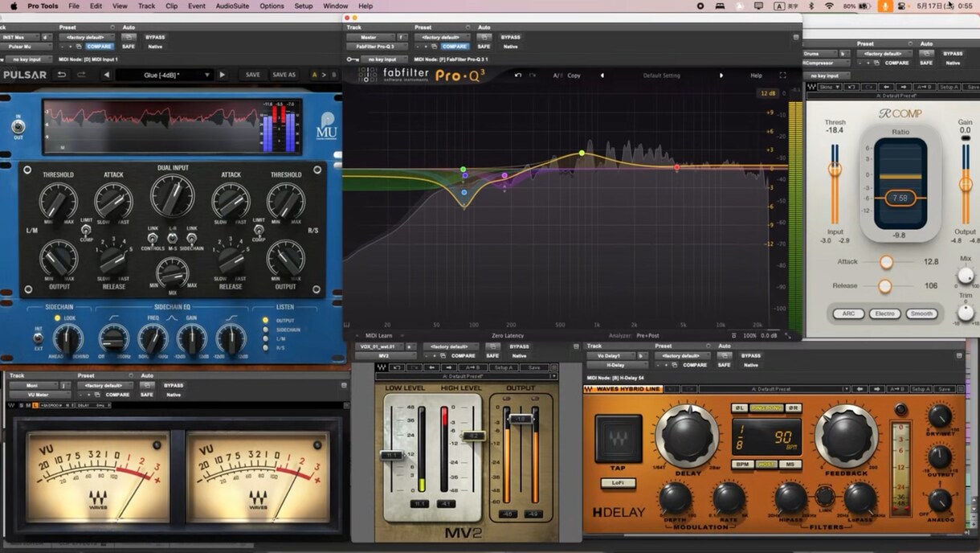The image size is (980, 553).
Task: Open the Window menu
Action: (x=335, y=6)
